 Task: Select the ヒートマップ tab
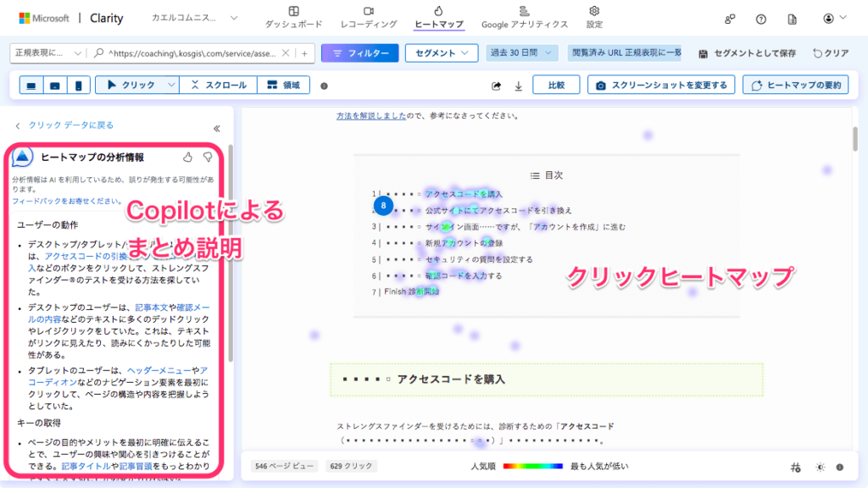439,18
